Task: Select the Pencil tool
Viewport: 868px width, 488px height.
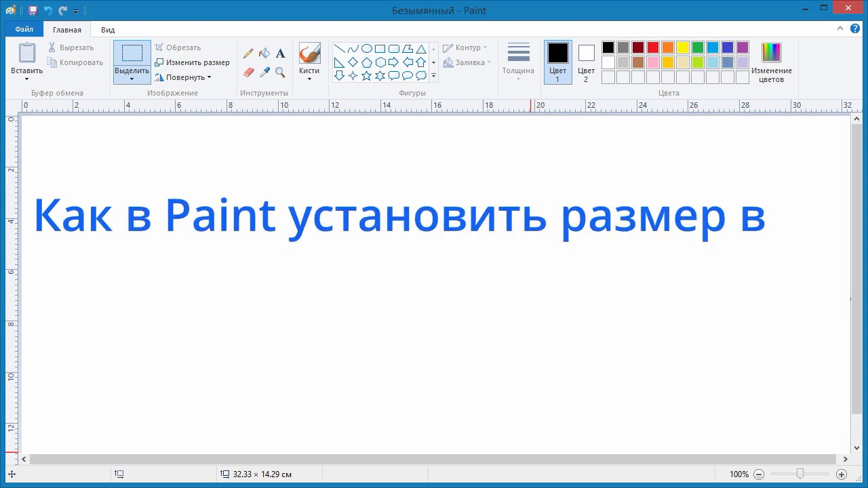Action: click(x=248, y=54)
